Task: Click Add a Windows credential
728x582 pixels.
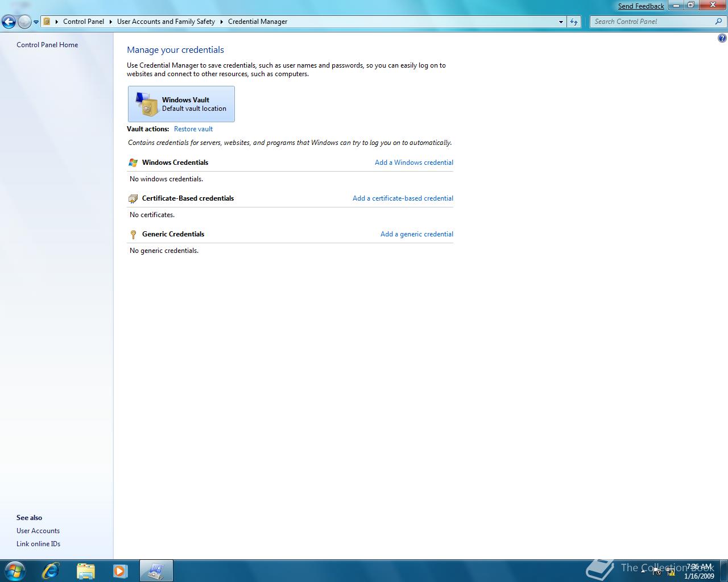Action: pos(414,163)
